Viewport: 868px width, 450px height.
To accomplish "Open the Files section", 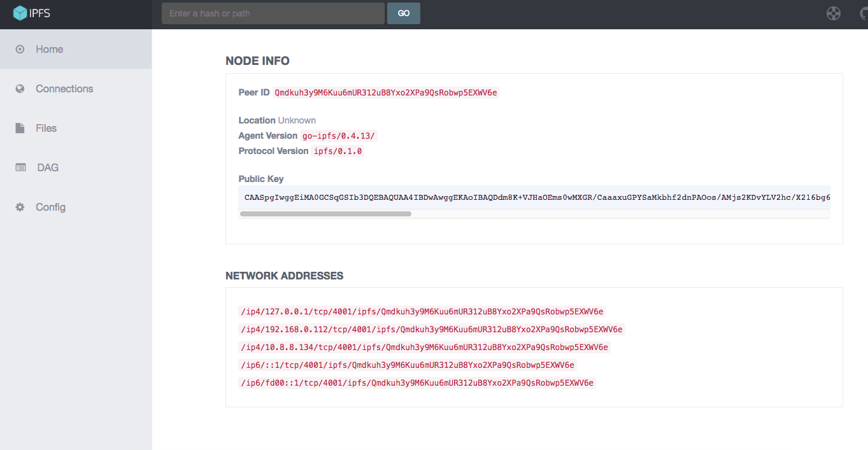I will coord(76,128).
